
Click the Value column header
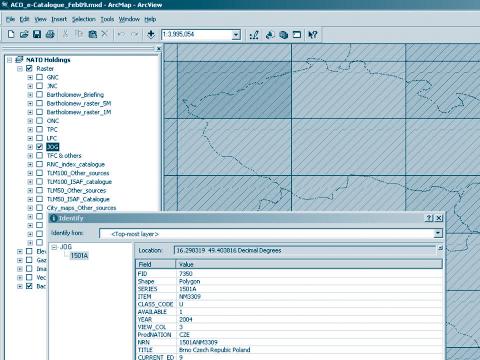point(309,264)
